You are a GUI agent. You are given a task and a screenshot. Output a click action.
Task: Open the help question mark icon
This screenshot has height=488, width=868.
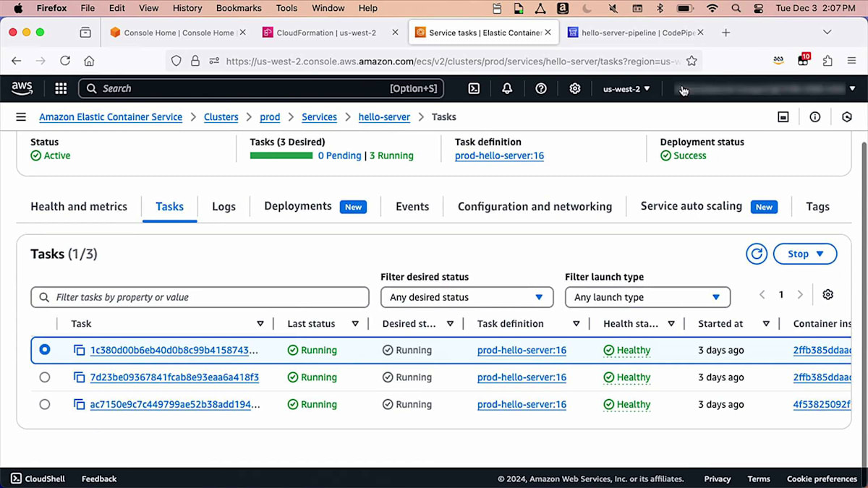click(541, 88)
